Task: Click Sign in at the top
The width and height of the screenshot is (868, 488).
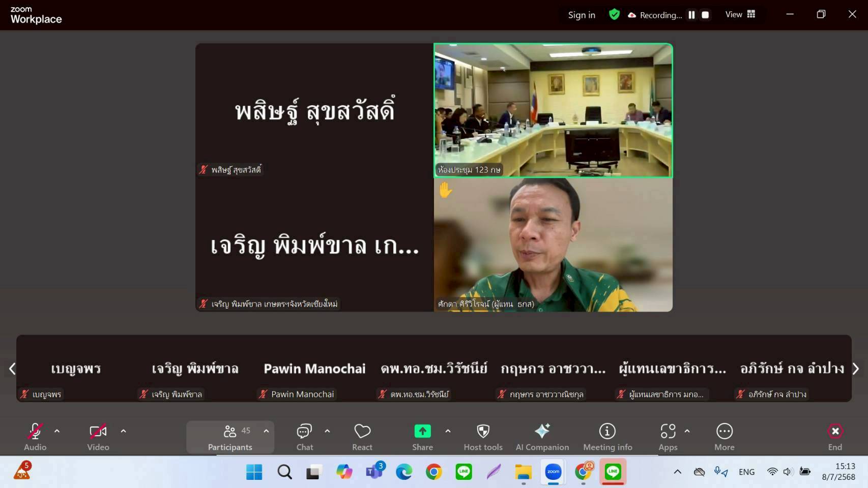Action: pos(582,15)
